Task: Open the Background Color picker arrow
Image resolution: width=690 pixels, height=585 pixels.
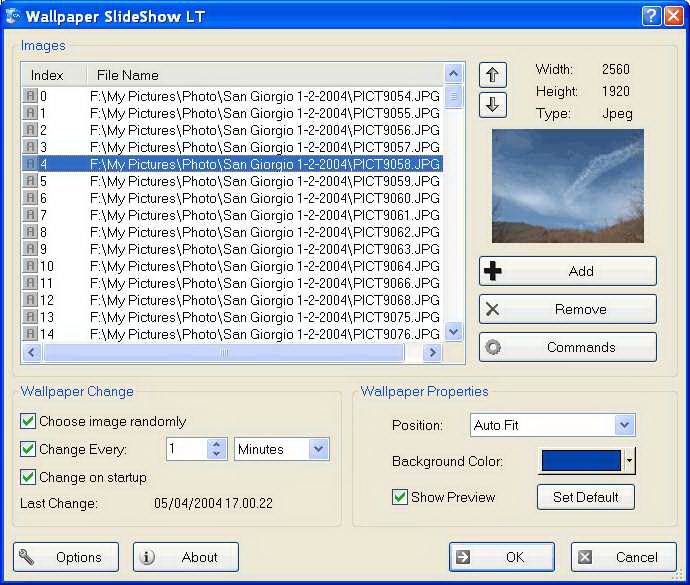Action: (630, 461)
